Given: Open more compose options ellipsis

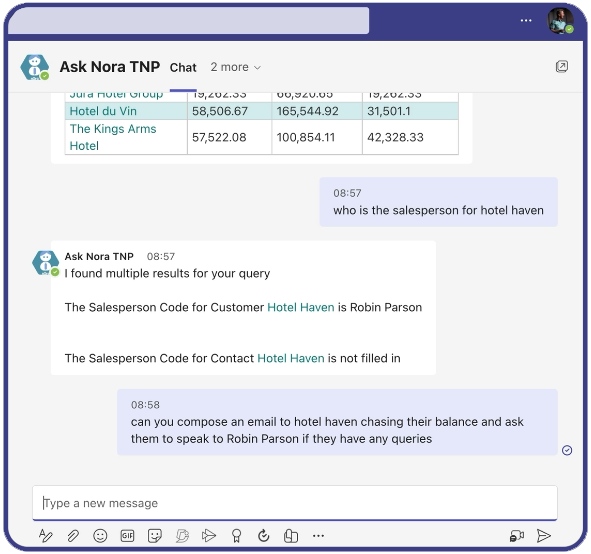Looking at the screenshot, I should click(318, 536).
